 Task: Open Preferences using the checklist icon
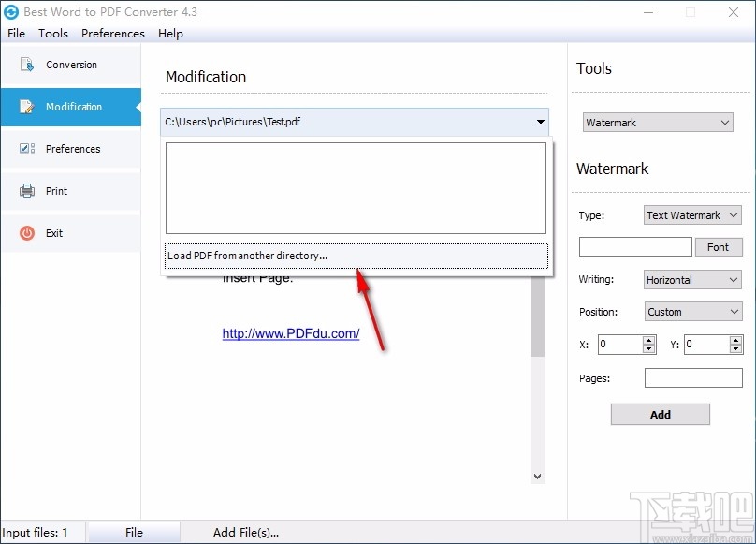(25, 148)
